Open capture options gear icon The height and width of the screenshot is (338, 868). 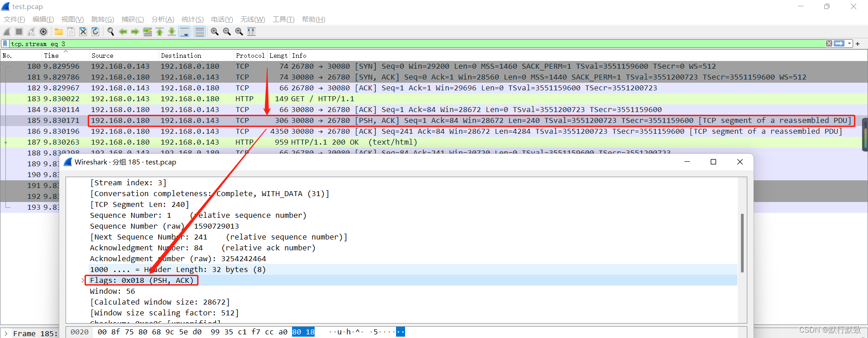click(43, 32)
